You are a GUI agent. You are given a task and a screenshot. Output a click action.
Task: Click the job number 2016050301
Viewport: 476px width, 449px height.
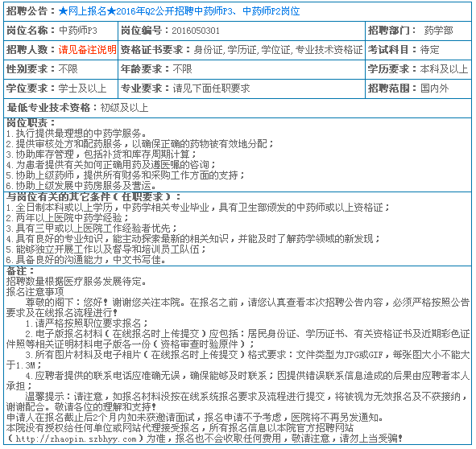196,31
